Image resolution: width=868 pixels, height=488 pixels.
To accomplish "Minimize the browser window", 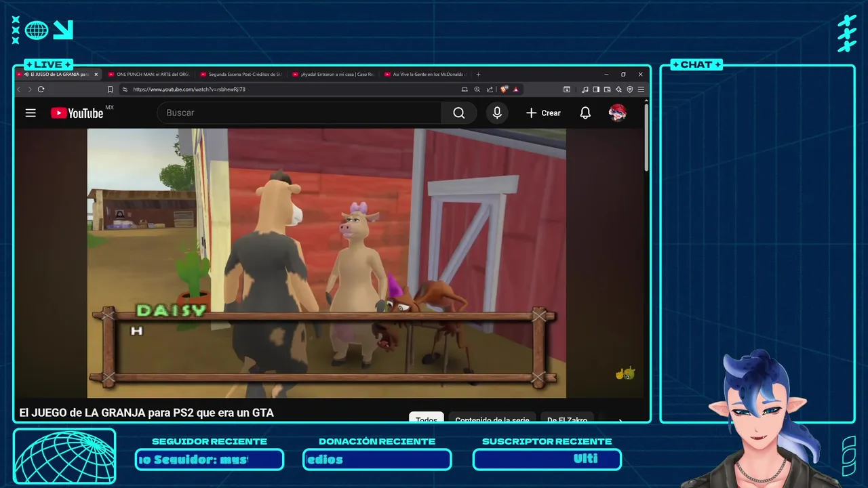I will click(x=606, y=75).
